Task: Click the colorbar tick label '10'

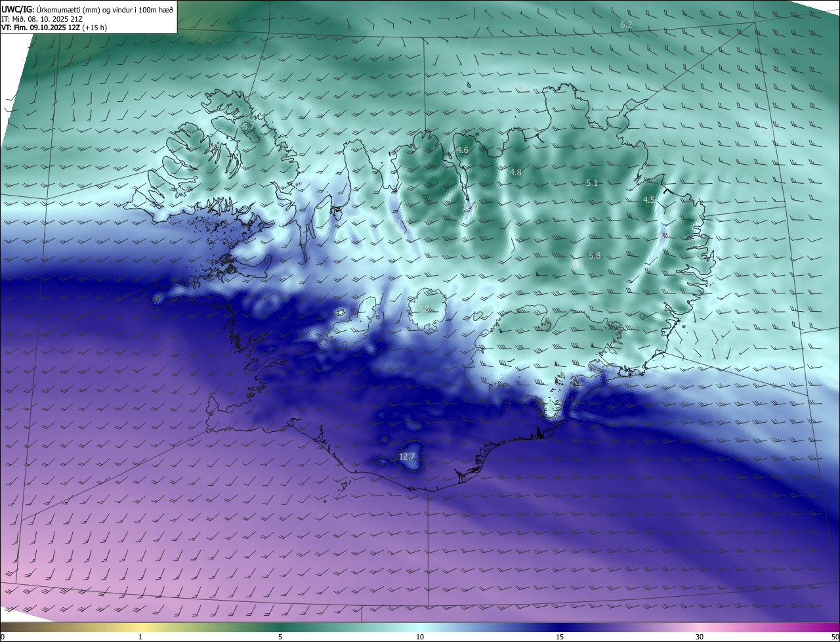Action: coord(420,637)
